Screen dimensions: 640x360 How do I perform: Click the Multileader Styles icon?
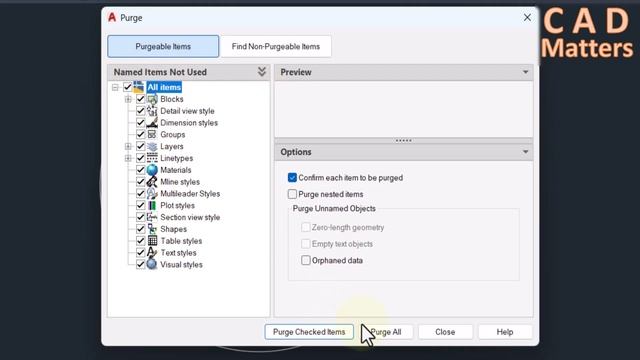pos(152,193)
